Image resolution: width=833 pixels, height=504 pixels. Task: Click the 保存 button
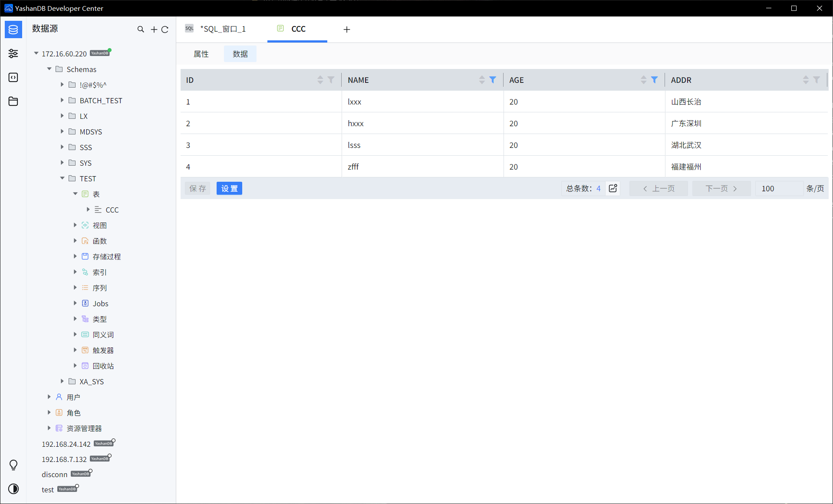point(198,188)
